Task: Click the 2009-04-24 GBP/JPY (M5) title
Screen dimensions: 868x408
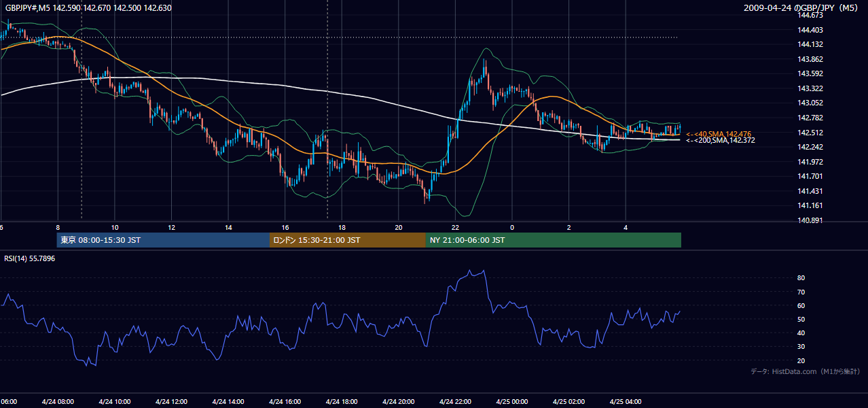Action: 801,7
